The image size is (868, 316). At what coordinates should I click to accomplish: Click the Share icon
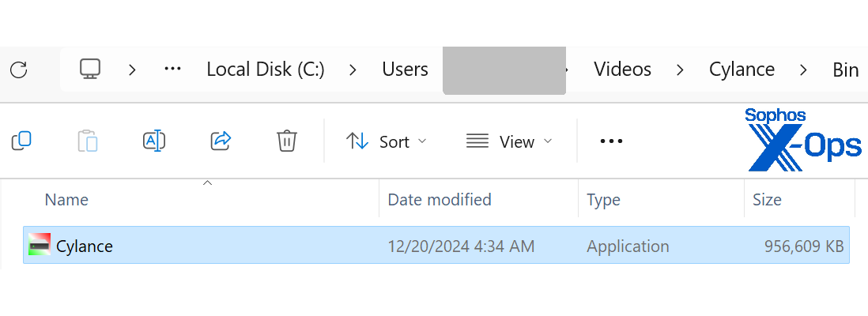pyautogui.click(x=220, y=141)
